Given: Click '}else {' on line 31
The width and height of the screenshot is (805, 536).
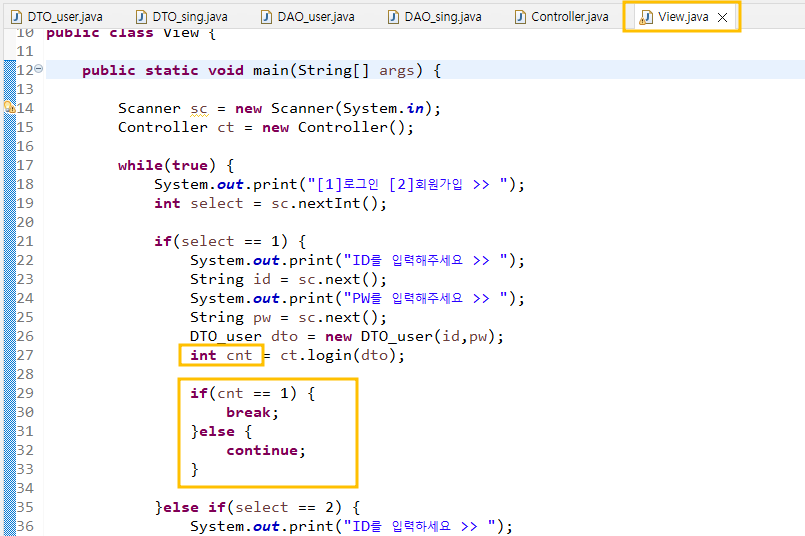Looking at the screenshot, I should (x=221, y=431).
